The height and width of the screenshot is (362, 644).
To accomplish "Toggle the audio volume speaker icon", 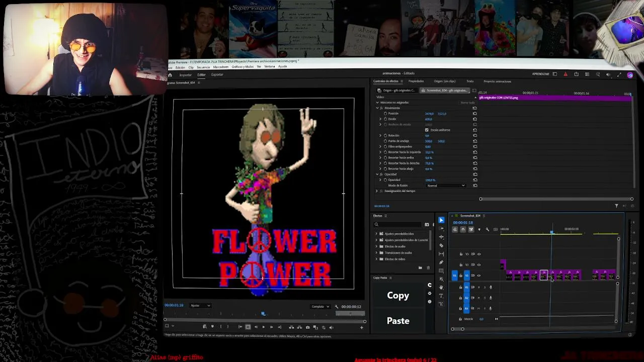I will tap(608, 74).
